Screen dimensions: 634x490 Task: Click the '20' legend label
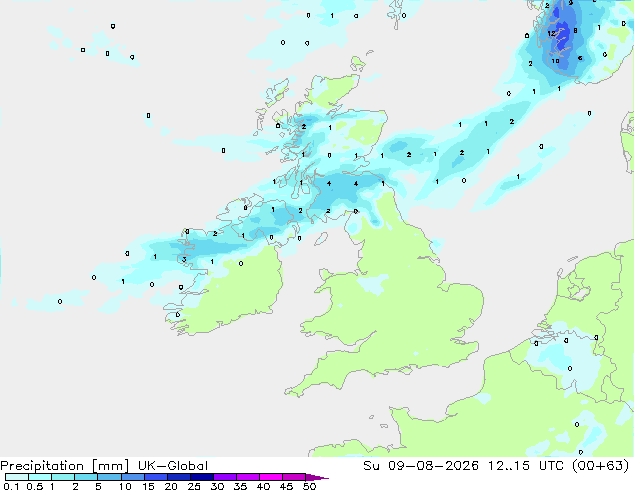point(171,486)
